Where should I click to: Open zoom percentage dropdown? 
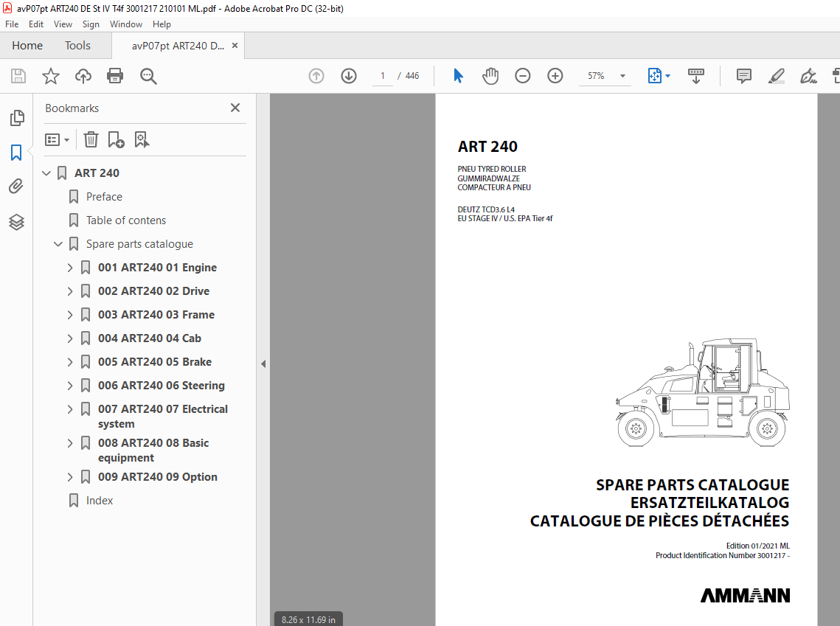click(x=622, y=76)
